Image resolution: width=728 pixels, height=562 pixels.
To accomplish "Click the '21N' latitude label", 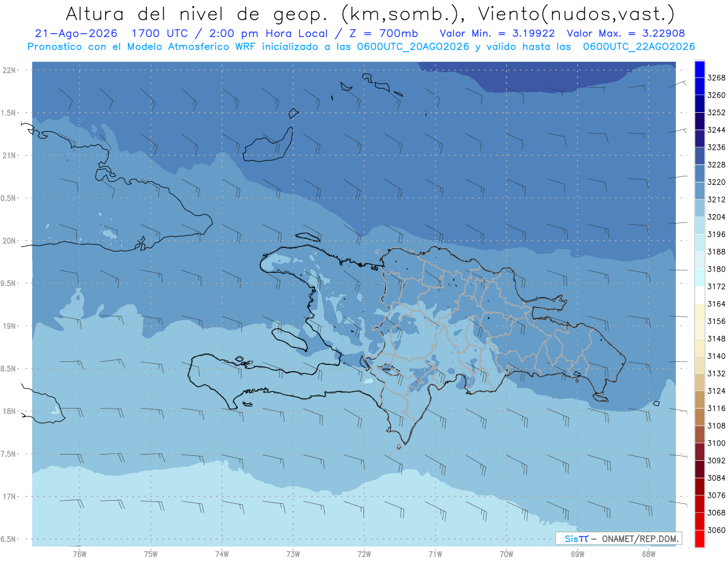I will [x=10, y=156].
